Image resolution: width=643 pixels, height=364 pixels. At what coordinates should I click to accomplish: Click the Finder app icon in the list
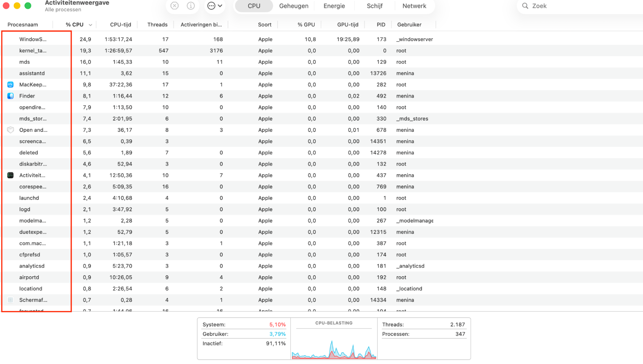(10, 96)
